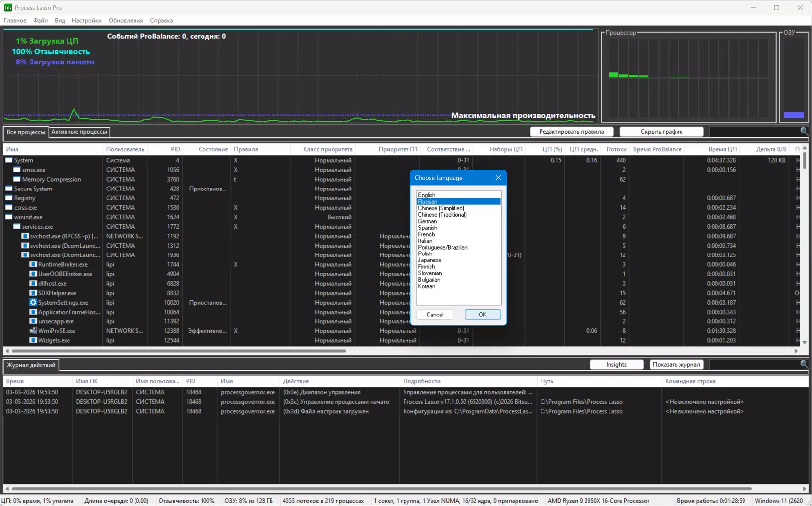The image size is (812, 506).
Task: Open the Настройки menu
Action: click(86, 21)
